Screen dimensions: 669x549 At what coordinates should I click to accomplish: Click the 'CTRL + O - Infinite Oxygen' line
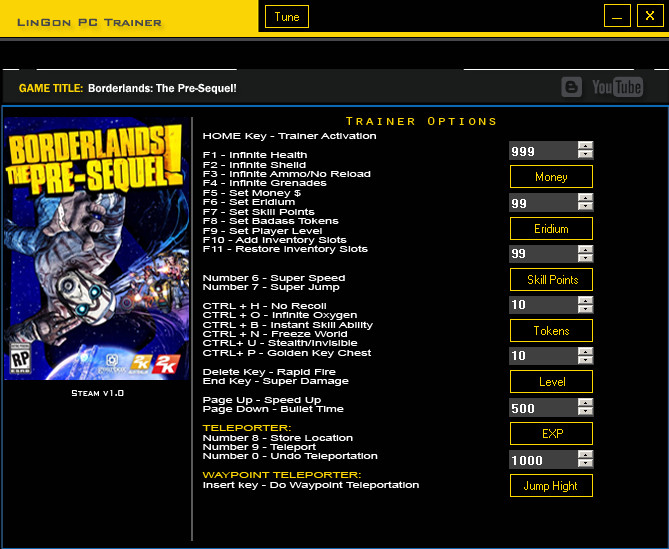(280, 315)
